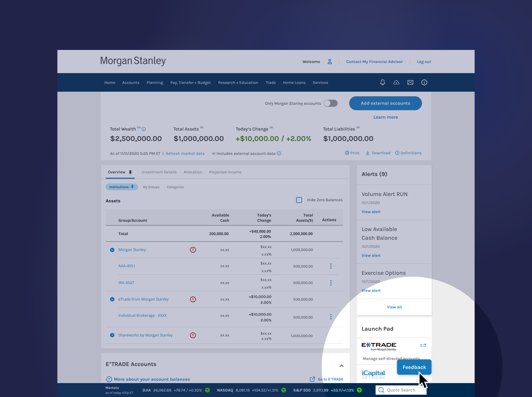Screen dimensions: 532x397
Task: Click the S&P 500 green up arrow
Action: coord(359,390)
